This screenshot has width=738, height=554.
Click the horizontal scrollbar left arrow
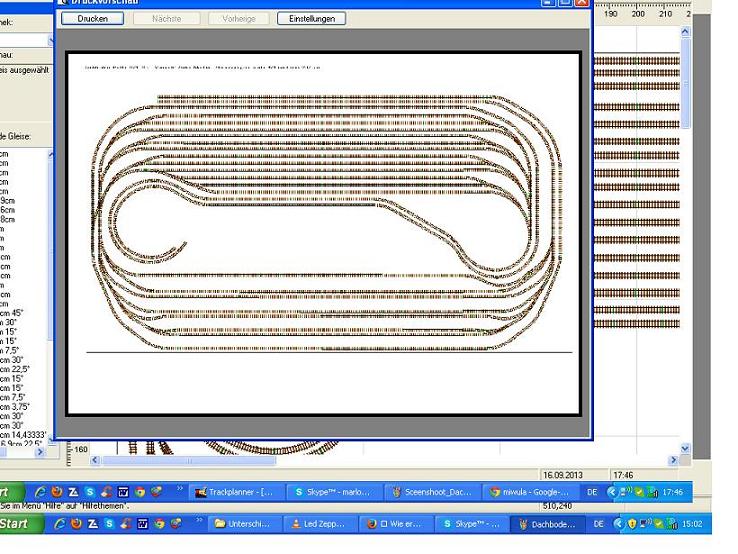pyautogui.click(x=96, y=461)
